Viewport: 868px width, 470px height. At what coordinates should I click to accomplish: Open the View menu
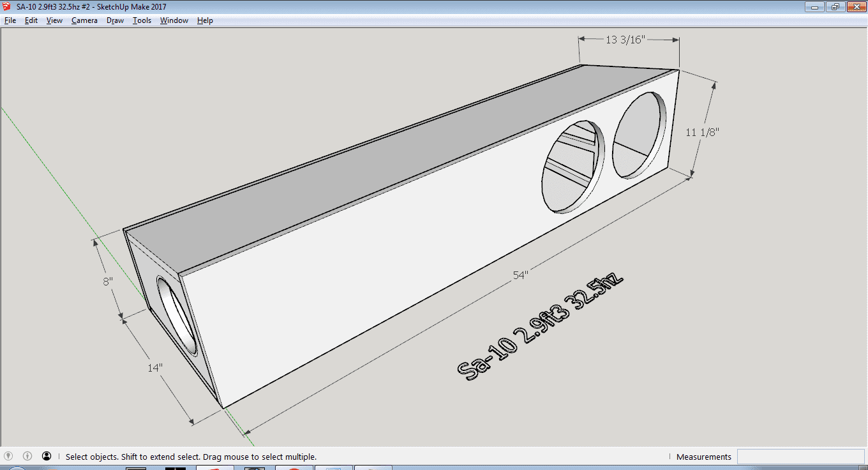(x=55, y=20)
